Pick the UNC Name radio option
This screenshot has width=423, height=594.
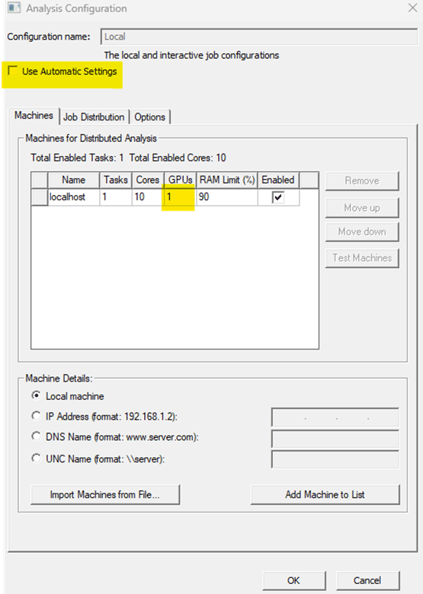point(36,458)
